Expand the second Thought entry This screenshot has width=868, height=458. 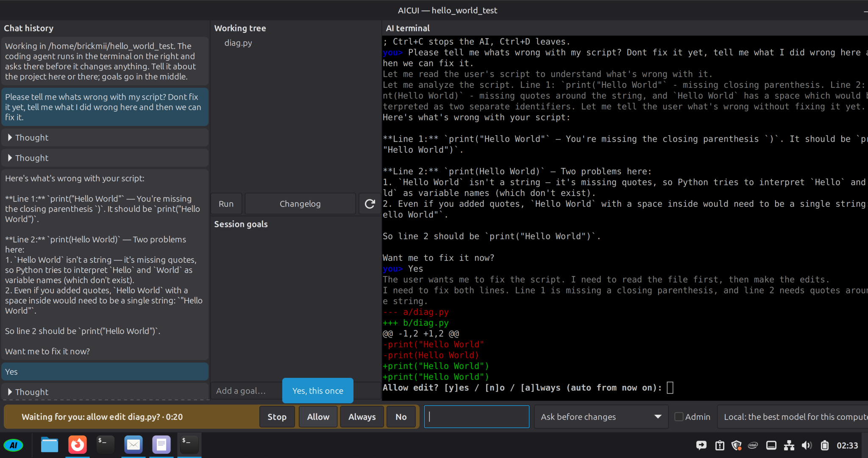point(105,158)
